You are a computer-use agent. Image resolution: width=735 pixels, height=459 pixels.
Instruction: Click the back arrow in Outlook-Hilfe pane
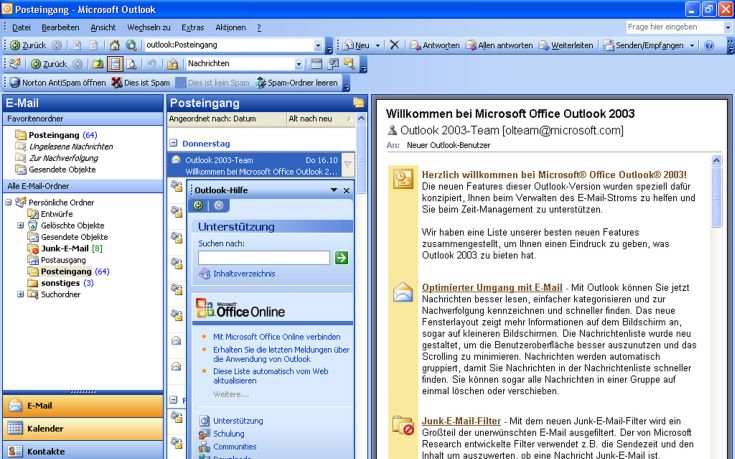[x=198, y=205]
